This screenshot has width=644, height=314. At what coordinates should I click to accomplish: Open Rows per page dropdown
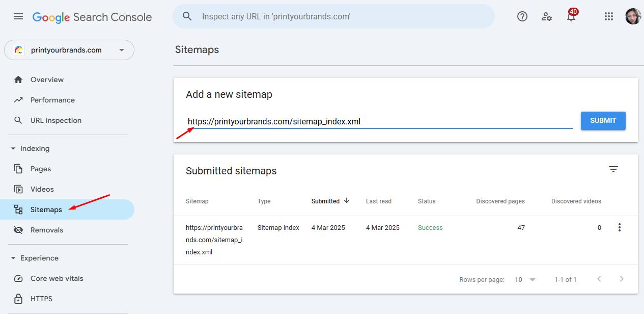(525, 279)
